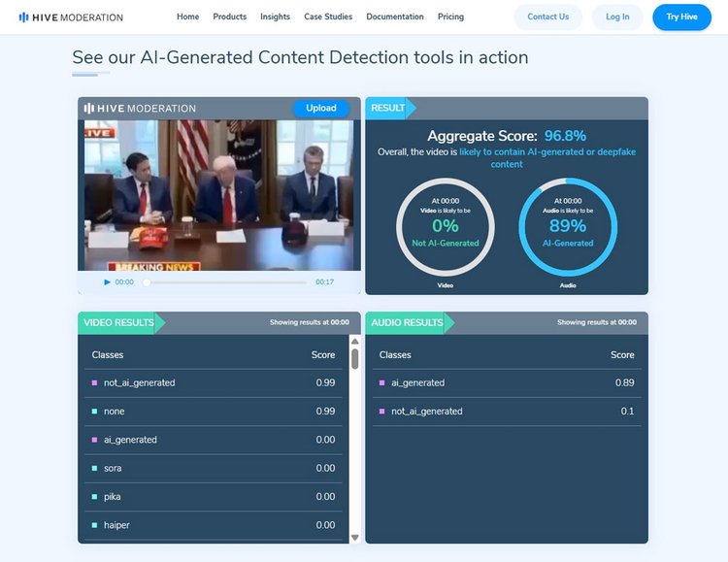This screenshot has height=562, width=728.
Task: Click the RESULT panel tab label
Action: pos(387,108)
